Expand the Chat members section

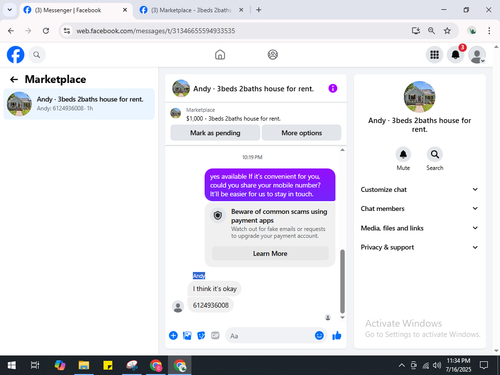click(419, 208)
